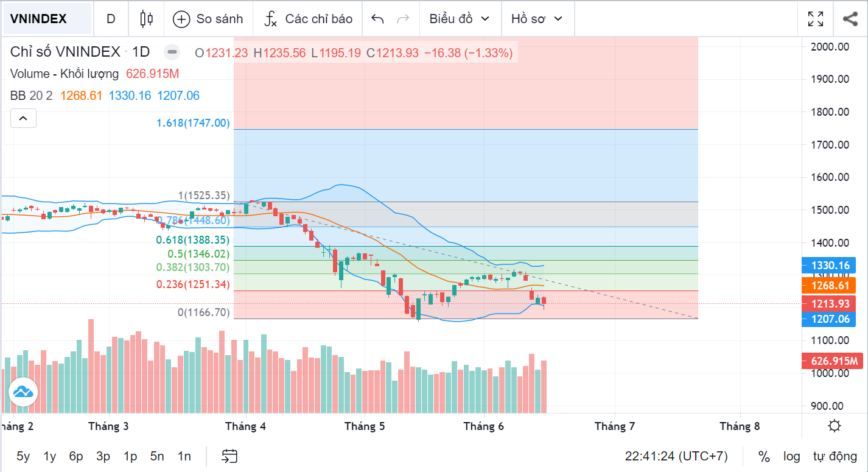Collapse the indicator legend with the chevron button
The image size is (868, 472).
(23, 118)
